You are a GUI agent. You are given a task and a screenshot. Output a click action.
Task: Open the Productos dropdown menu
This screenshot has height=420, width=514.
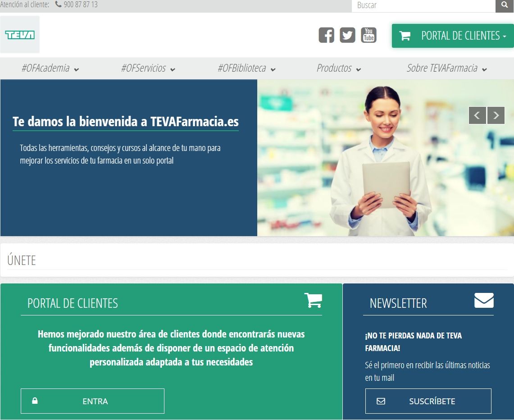coord(339,68)
